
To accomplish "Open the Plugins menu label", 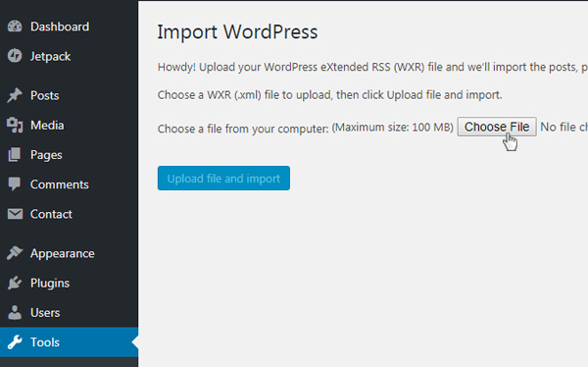I will tap(50, 284).
